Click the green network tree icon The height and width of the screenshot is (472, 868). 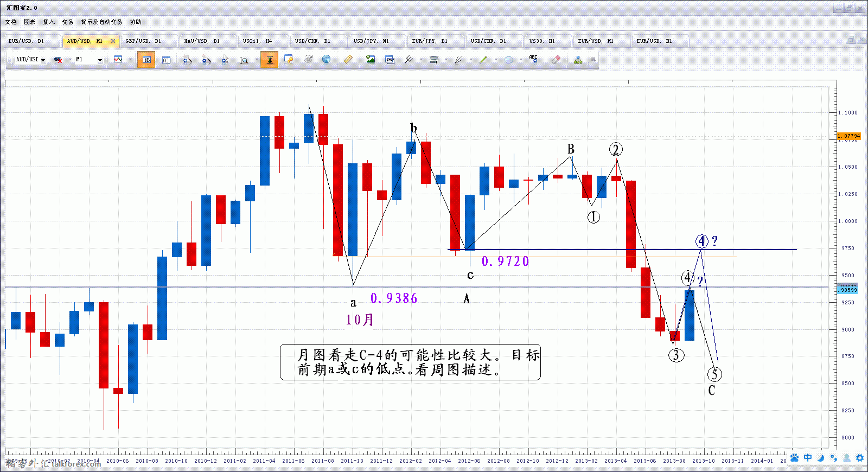coord(578,60)
